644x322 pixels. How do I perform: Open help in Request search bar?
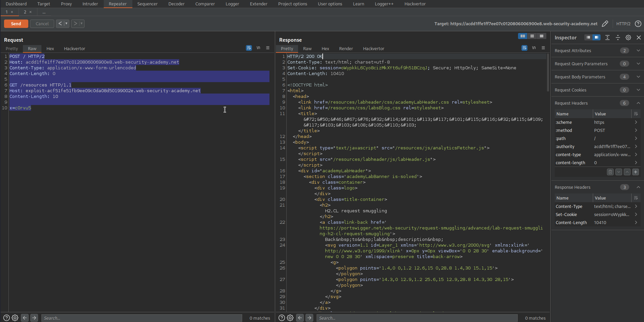pyautogui.click(x=6, y=318)
